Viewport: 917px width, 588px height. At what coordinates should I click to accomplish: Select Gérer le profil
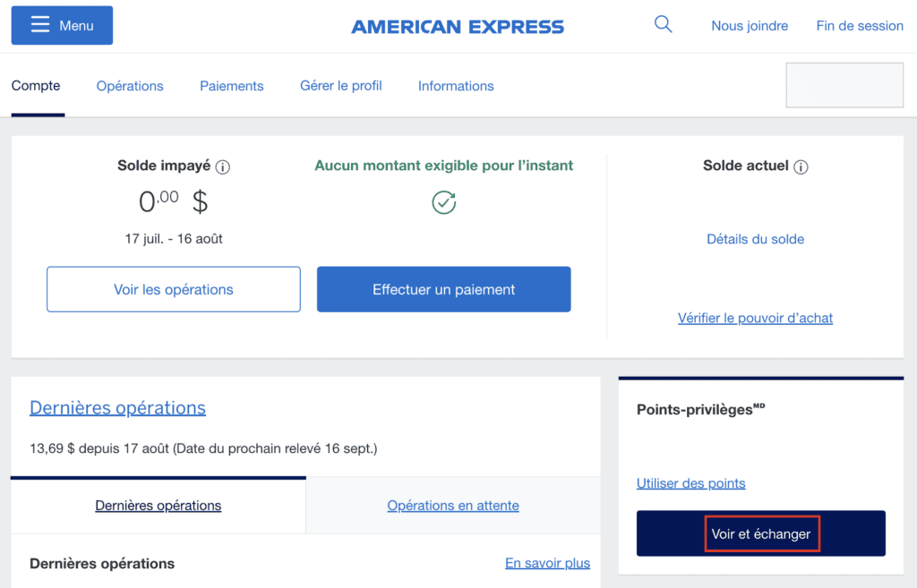coord(340,86)
